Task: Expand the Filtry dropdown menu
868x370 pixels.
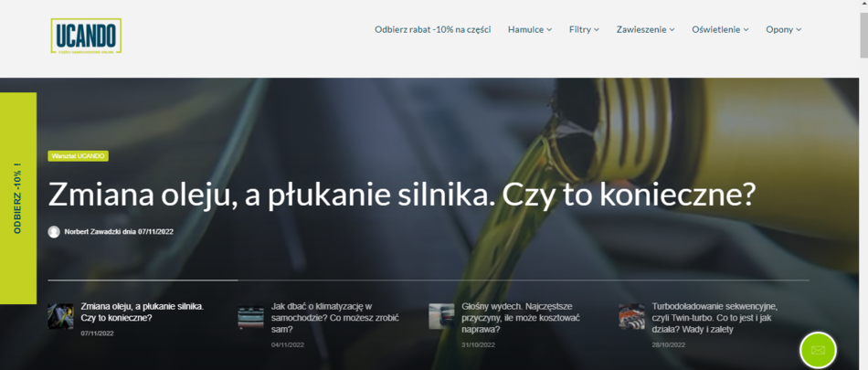Action: pyautogui.click(x=584, y=30)
